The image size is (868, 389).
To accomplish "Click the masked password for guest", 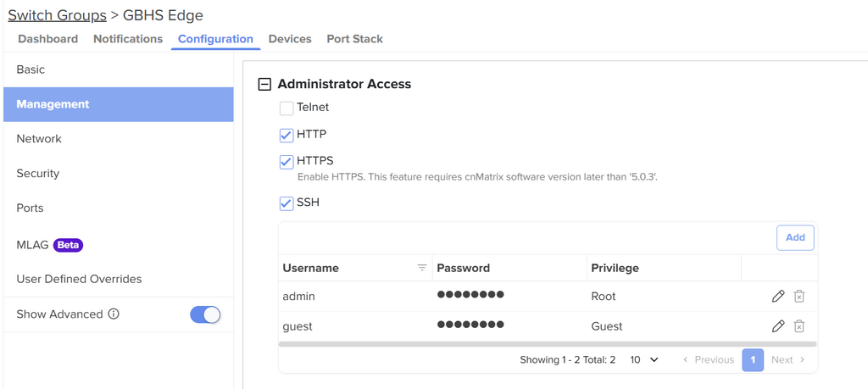I will (x=470, y=325).
